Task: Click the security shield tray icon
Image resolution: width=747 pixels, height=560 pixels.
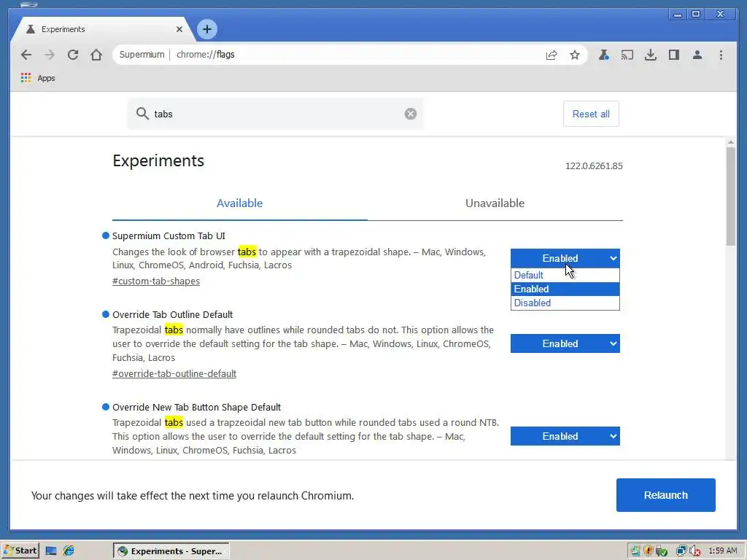Action: coord(648,551)
